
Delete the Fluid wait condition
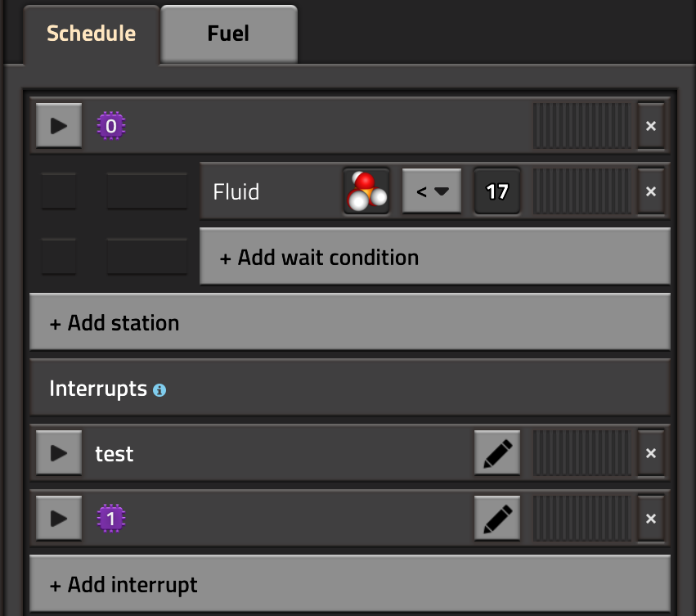tap(651, 191)
